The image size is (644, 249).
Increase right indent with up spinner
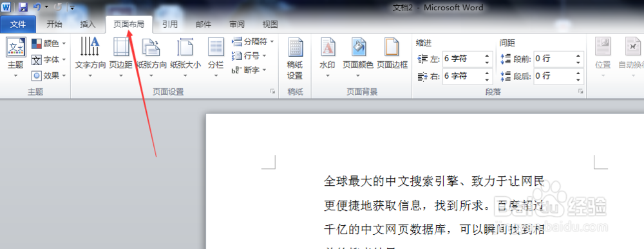pos(487,73)
